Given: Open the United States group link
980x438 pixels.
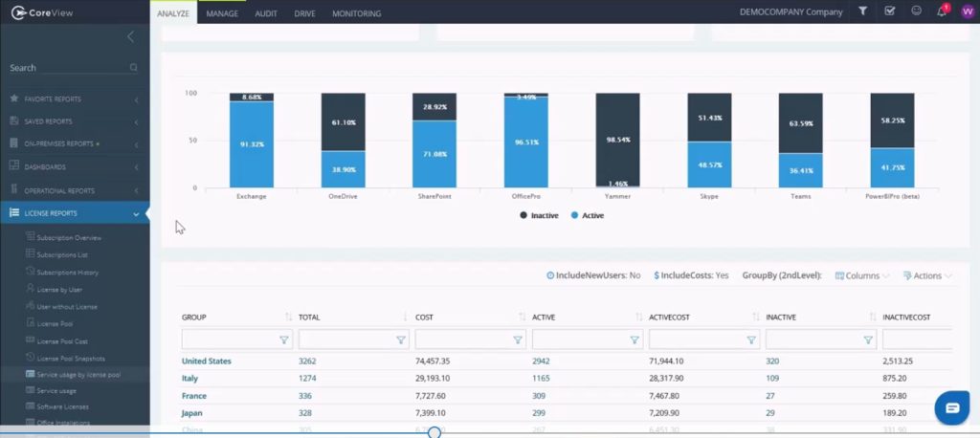Looking at the screenshot, I should pos(207,361).
